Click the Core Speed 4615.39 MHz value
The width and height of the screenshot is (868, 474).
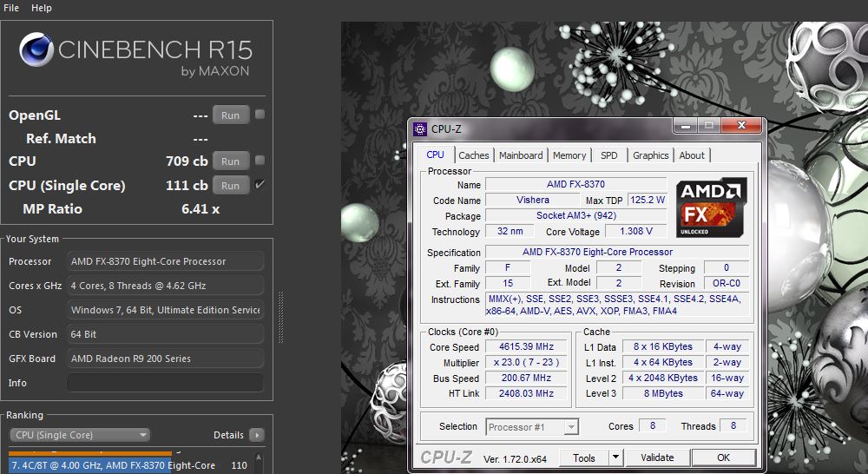click(x=527, y=346)
